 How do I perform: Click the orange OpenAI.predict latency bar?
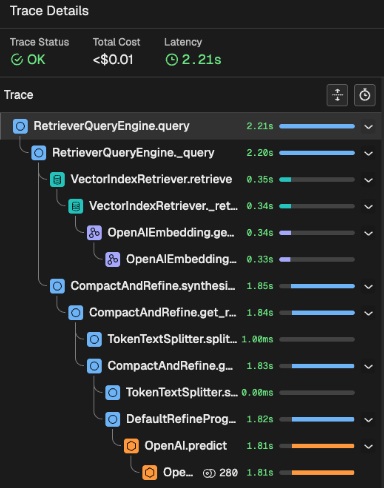pyautogui.click(x=317, y=446)
